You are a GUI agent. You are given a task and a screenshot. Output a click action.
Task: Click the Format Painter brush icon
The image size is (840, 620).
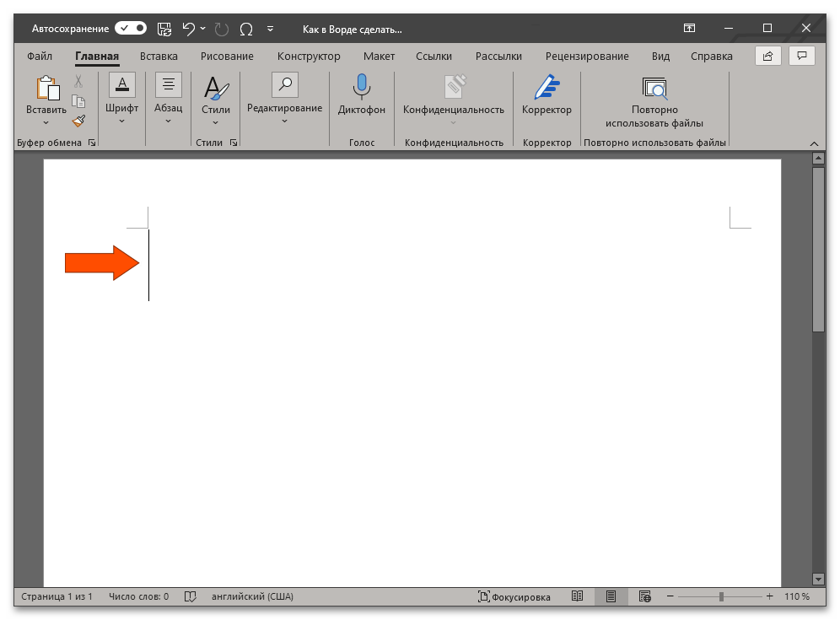78,121
